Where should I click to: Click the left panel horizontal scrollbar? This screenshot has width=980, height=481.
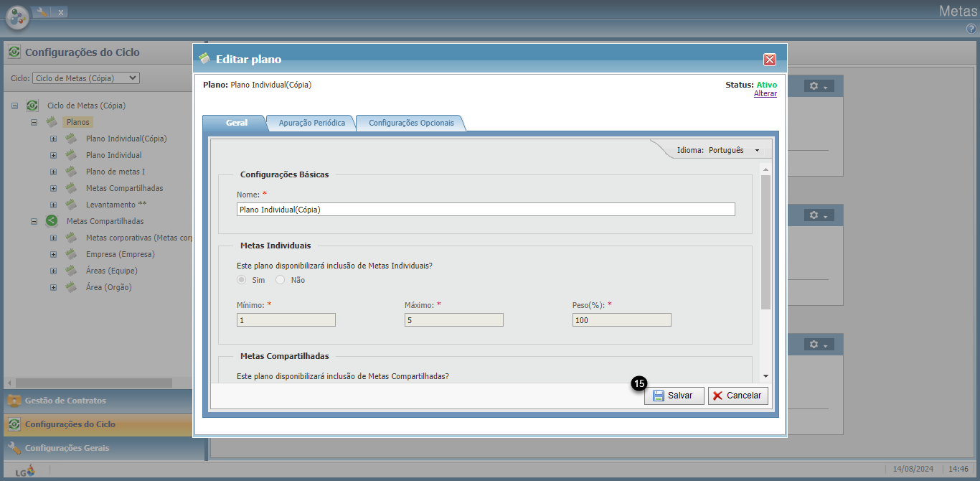[93, 383]
